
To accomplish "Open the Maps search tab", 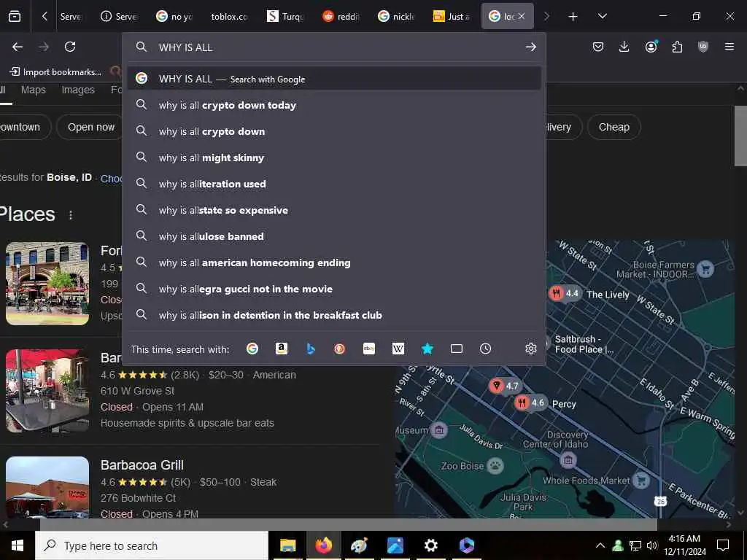I will [34, 90].
